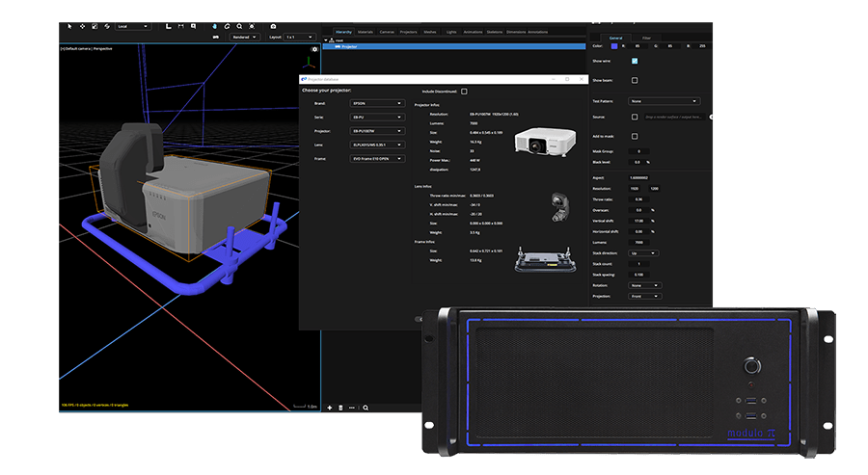Viewport: 868px width, 475px height.
Task: Switch to the Meshes tab
Action: (x=430, y=32)
